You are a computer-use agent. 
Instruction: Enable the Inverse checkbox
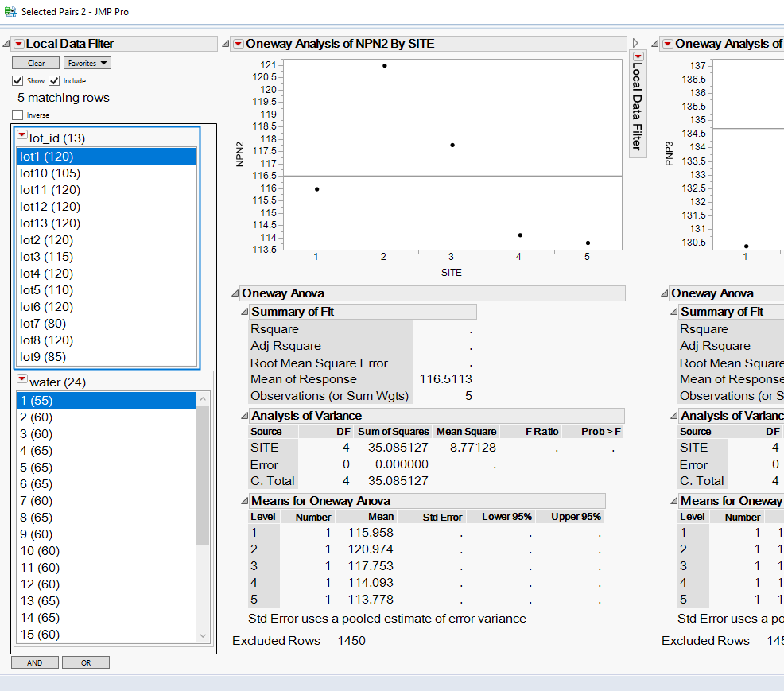[17, 115]
